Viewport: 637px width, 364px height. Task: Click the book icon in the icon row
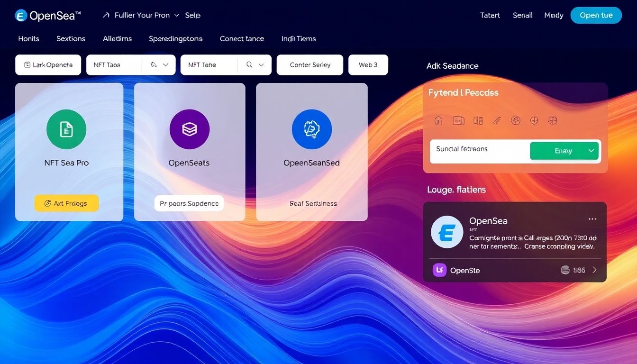(478, 121)
